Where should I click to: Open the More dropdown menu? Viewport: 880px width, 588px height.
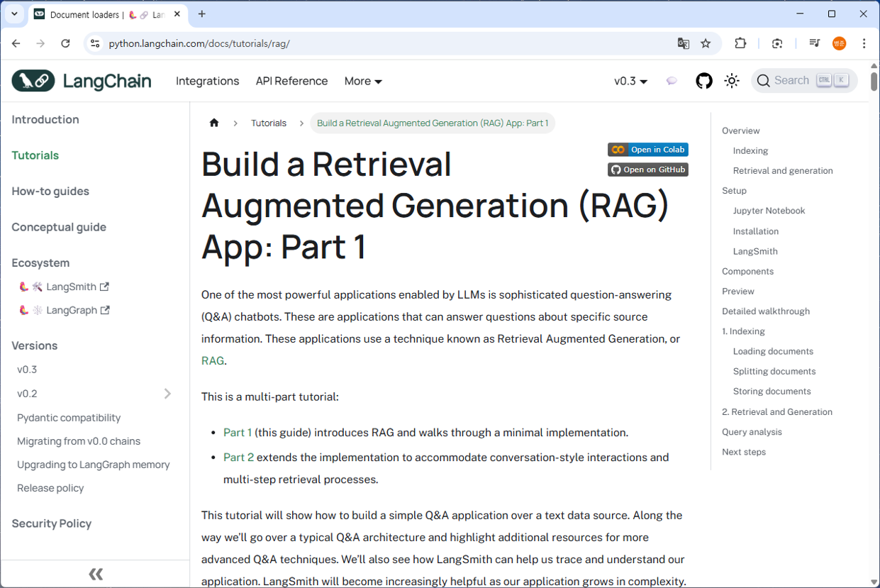point(363,81)
